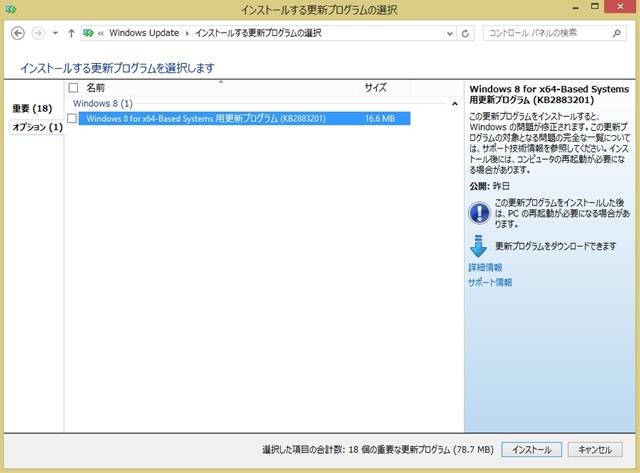
Task: Toggle the select-all checkbox beside 名前
Action: point(73,88)
